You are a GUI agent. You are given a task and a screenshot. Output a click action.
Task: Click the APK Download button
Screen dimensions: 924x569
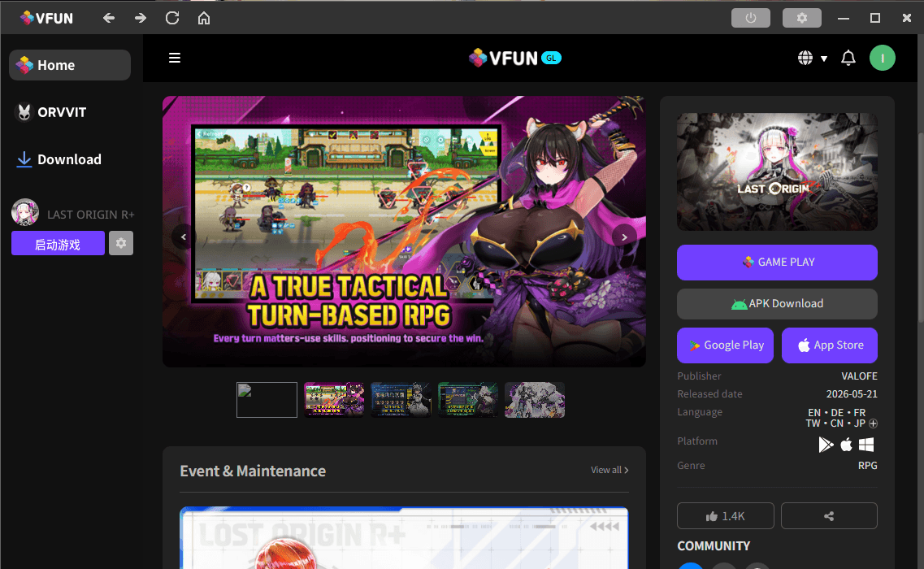click(777, 304)
